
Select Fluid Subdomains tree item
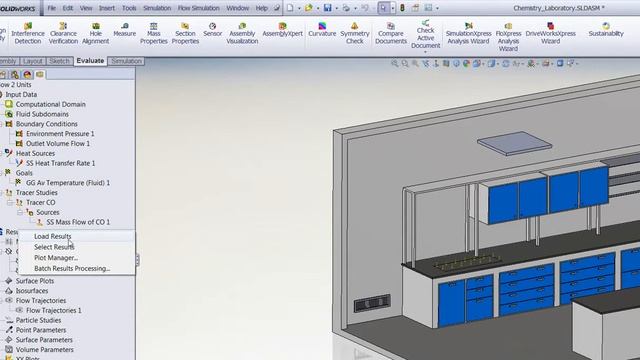click(42, 114)
